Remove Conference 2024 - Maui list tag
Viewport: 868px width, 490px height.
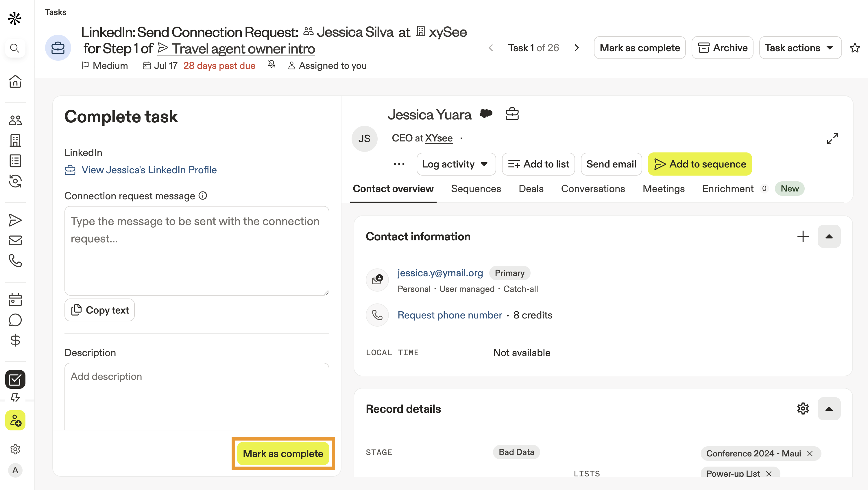click(810, 454)
